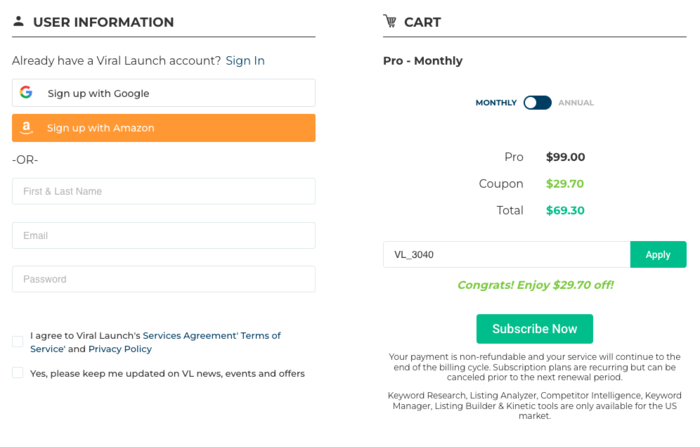Select the Email input field
The height and width of the screenshot is (447, 700).
pos(163,235)
